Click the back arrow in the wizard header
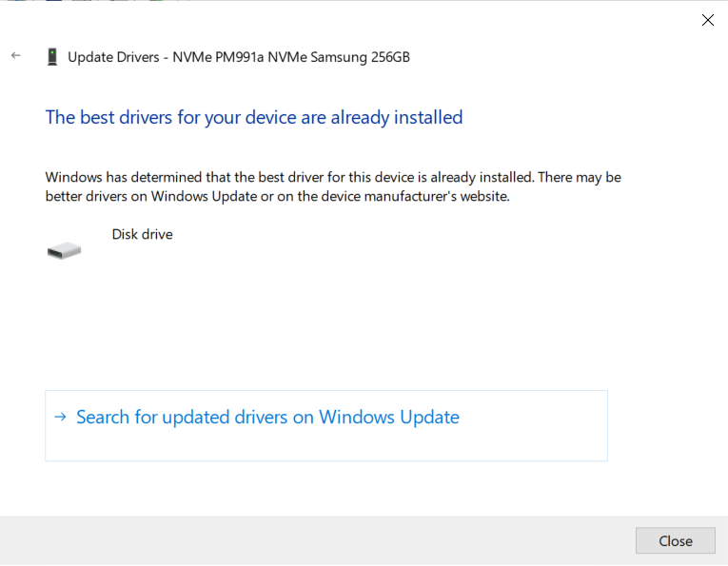Image resolution: width=728 pixels, height=566 pixels. (16, 56)
